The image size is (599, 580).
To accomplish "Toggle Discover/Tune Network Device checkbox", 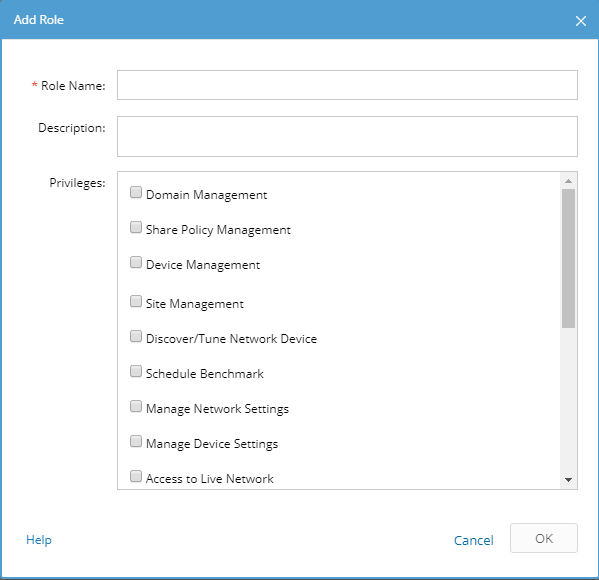I will coord(136,337).
